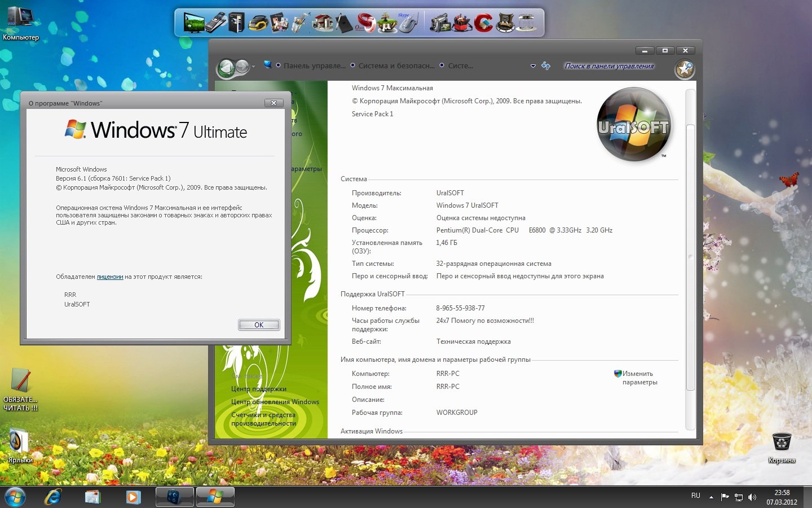812x508 pixels.
Task: Open the round stand icon in the dock
Action: [505, 23]
